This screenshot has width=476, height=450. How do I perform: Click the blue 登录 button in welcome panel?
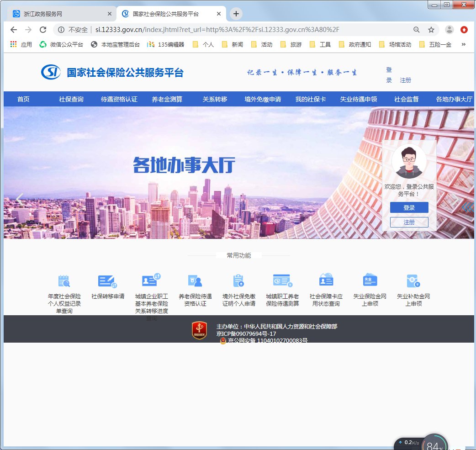[409, 207]
